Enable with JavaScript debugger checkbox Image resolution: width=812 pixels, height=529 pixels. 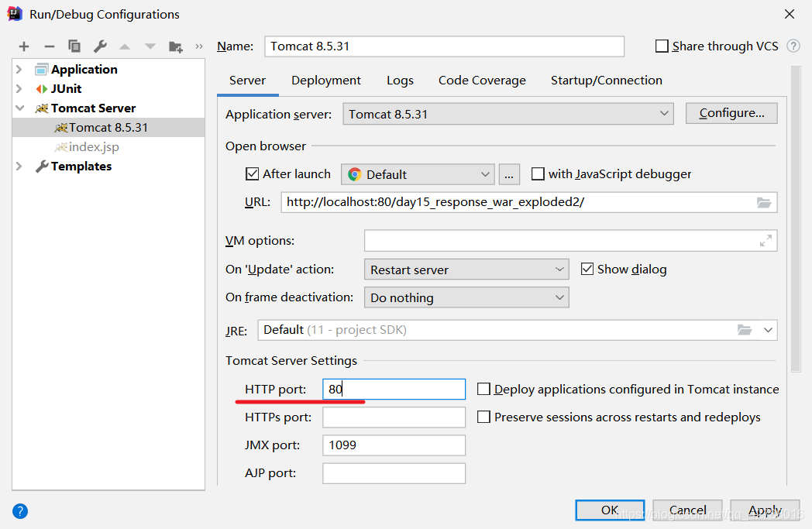click(x=538, y=174)
